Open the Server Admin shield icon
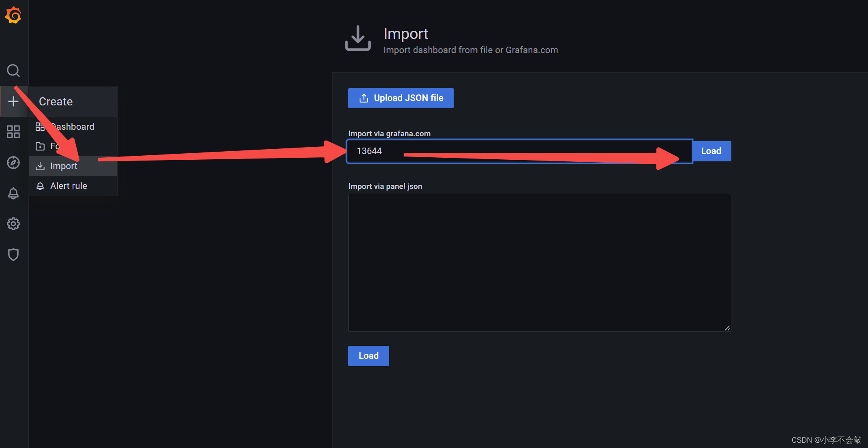This screenshot has width=868, height=448. (13, 255)
